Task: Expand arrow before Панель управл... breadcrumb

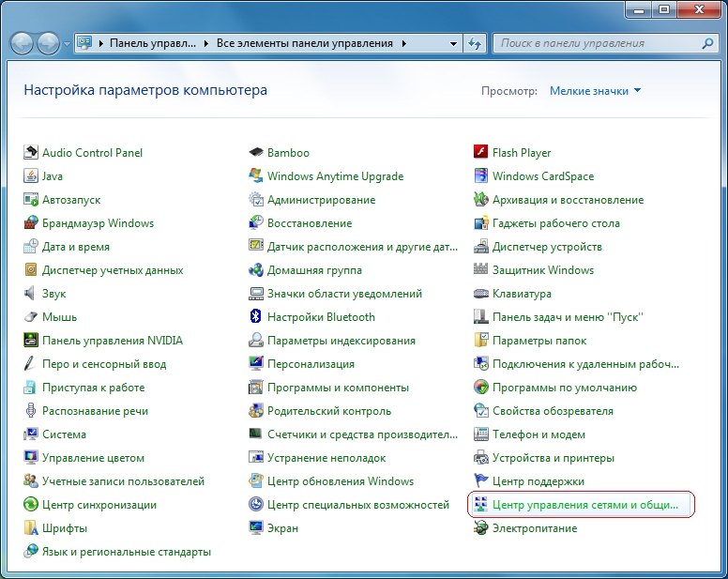Action: [101, 44]
